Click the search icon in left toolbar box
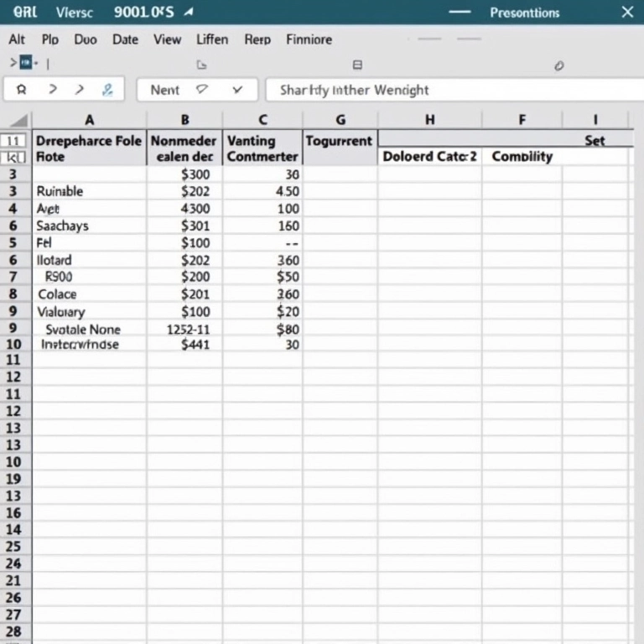644x644 pixels. [x=22, y=90]
